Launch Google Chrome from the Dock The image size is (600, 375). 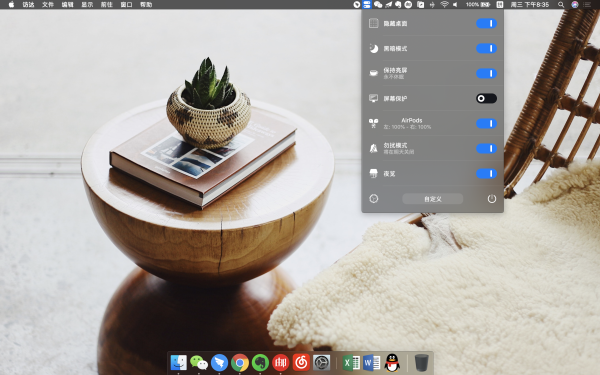(240, 362)
